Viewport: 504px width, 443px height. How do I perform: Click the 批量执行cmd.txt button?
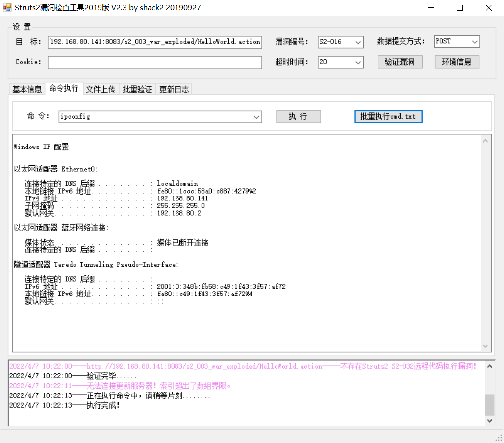(388, 116)
